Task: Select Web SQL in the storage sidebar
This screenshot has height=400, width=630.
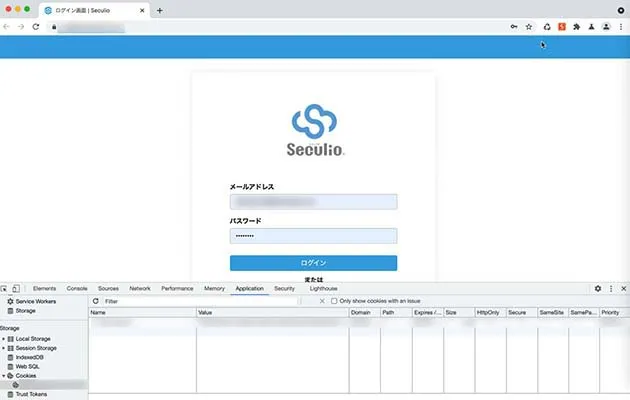Action: 27,367
